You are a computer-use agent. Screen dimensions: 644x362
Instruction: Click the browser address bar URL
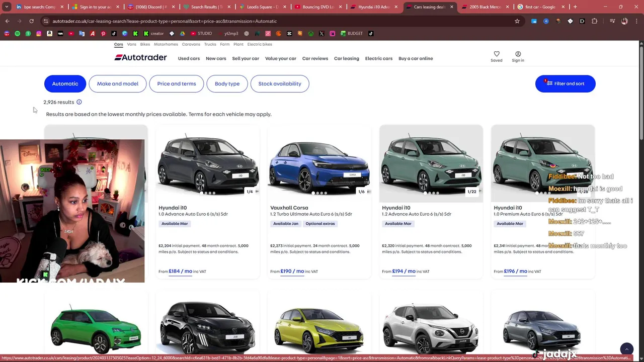[165, 21]
